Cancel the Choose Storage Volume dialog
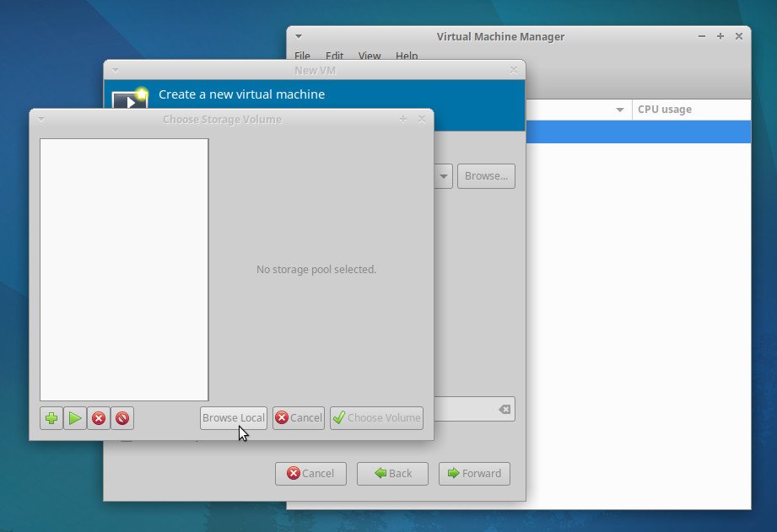Image resolution: width=777 pixels, height=532 pixels. 299,417
